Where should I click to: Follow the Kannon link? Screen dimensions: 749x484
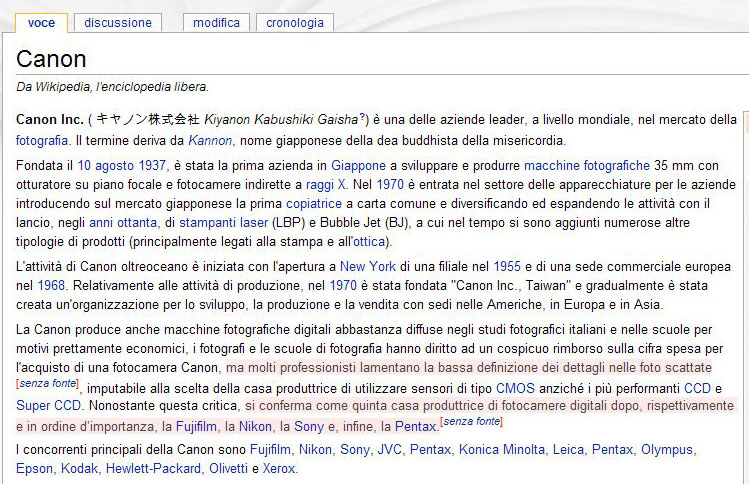coord(210,140)
